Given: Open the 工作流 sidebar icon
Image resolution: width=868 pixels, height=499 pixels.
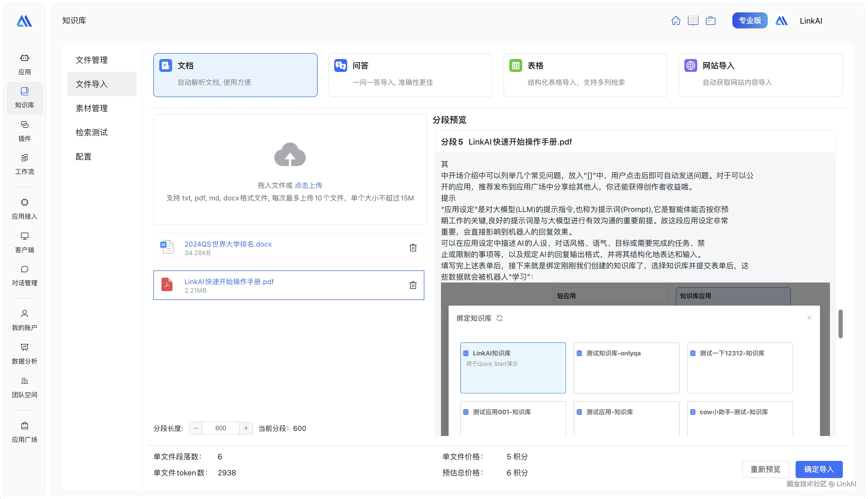Looking at the screenshot, I should point(24,164).
